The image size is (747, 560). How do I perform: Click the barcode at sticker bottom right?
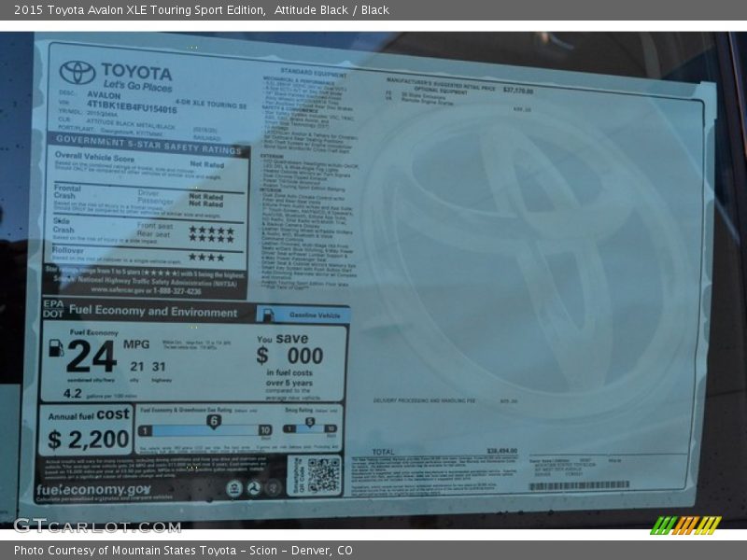point(579,485)
